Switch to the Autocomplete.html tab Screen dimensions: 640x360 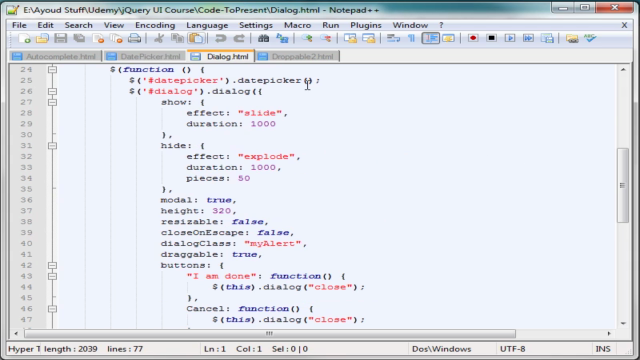(56, 57)
